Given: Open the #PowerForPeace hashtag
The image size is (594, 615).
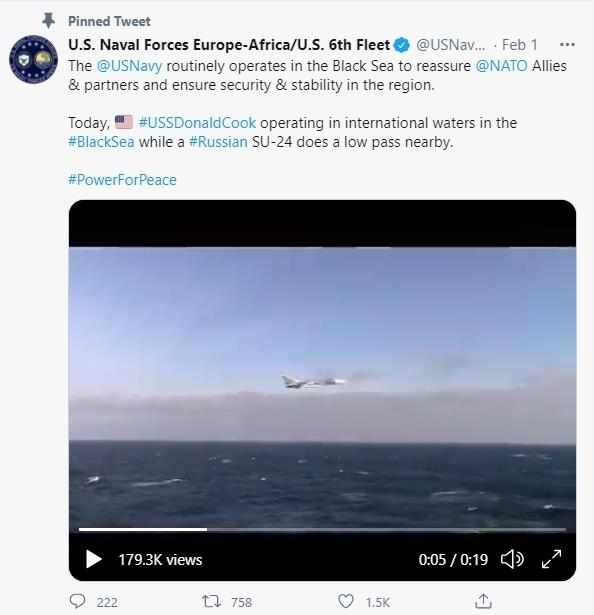Looking at the screenshot, I should 122,180.
